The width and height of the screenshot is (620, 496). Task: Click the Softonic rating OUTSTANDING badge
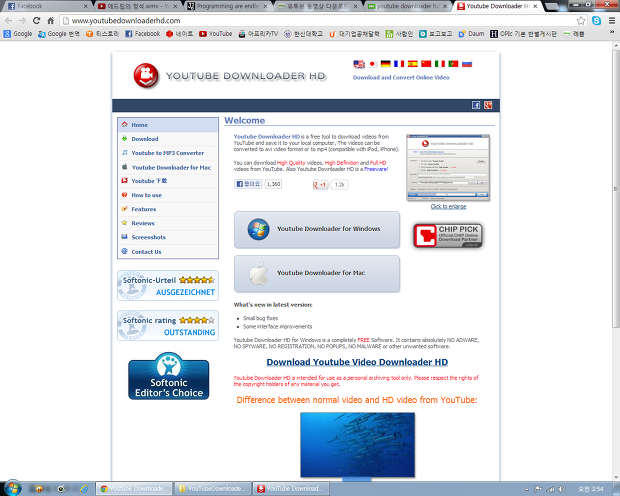pos(168,326)
